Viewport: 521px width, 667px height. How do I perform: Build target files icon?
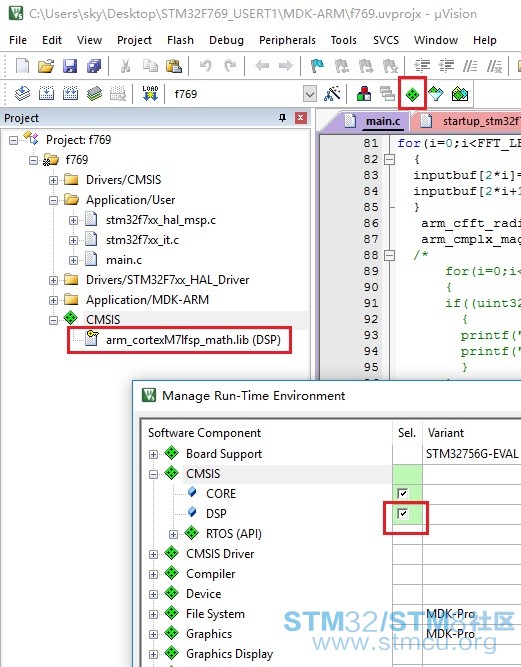(x=46, y=94)
